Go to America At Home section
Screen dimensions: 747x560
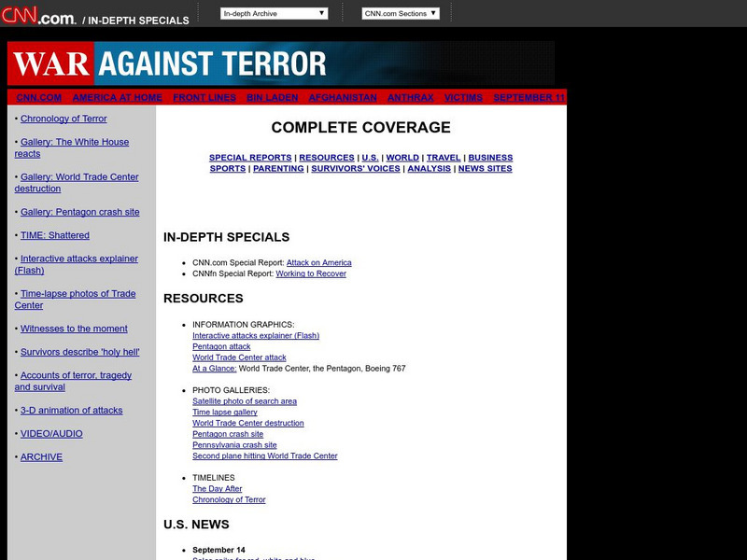tap(118, 98)
